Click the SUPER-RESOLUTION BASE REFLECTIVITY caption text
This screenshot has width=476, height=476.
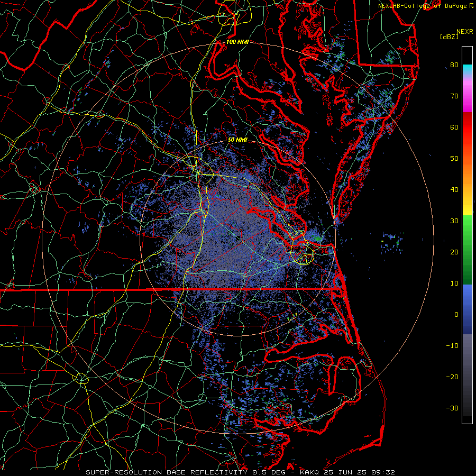(167, 472)
